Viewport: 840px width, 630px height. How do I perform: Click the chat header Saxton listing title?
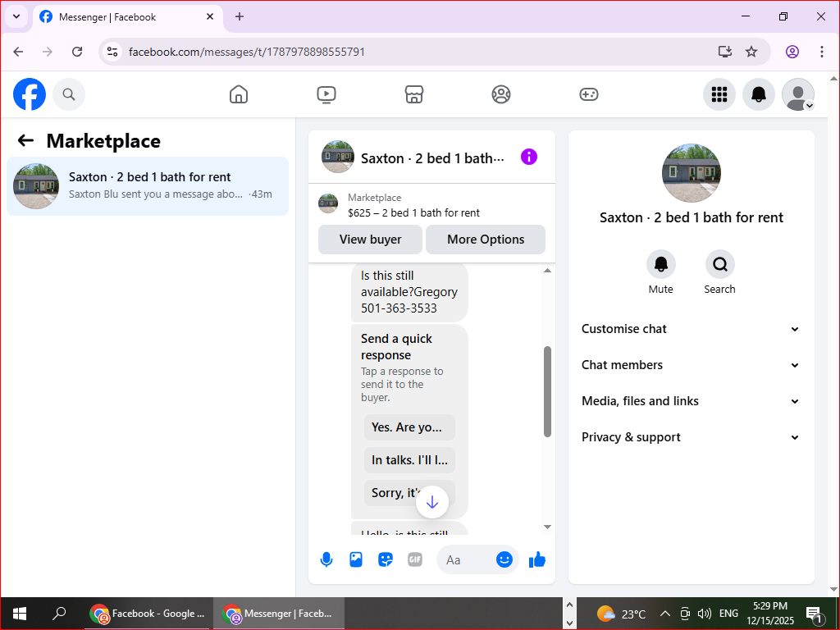(432, 158)
